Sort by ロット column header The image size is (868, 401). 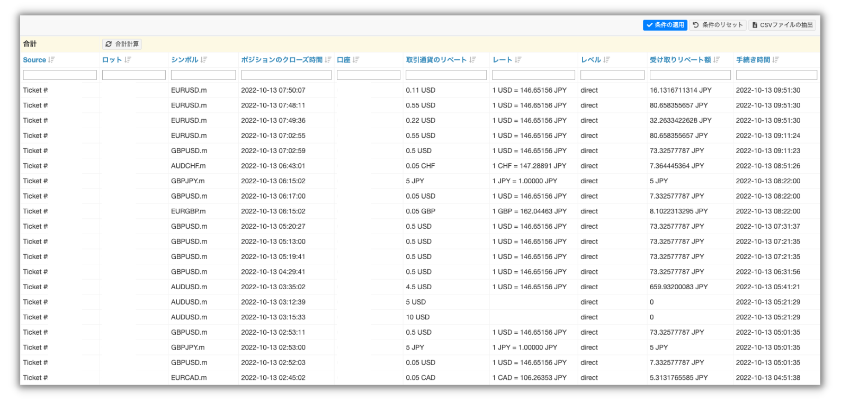(112, 60)
